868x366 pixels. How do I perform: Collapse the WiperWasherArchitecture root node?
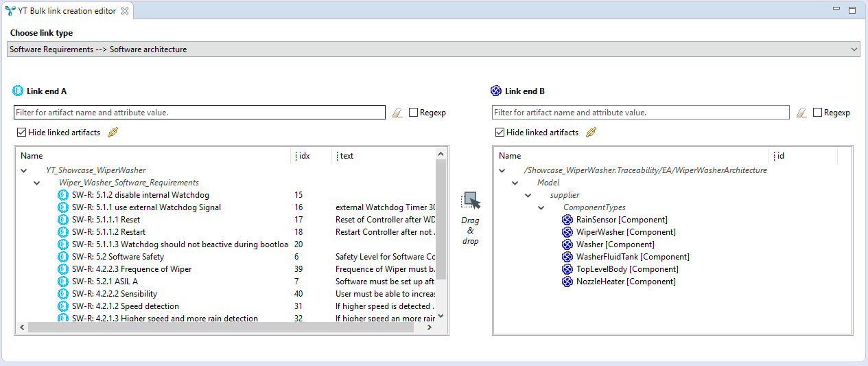click(502, 170)
